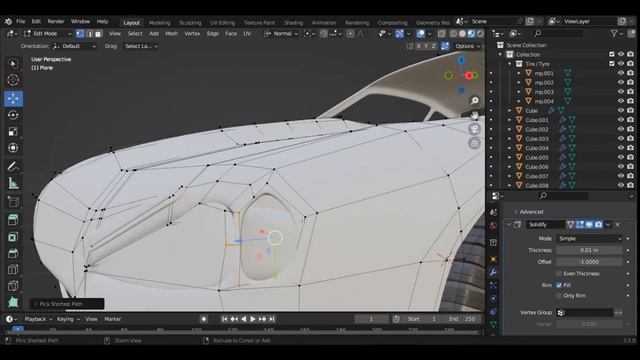Toggle Tire / Tyre collection checkbox

[x=611, y=64]
